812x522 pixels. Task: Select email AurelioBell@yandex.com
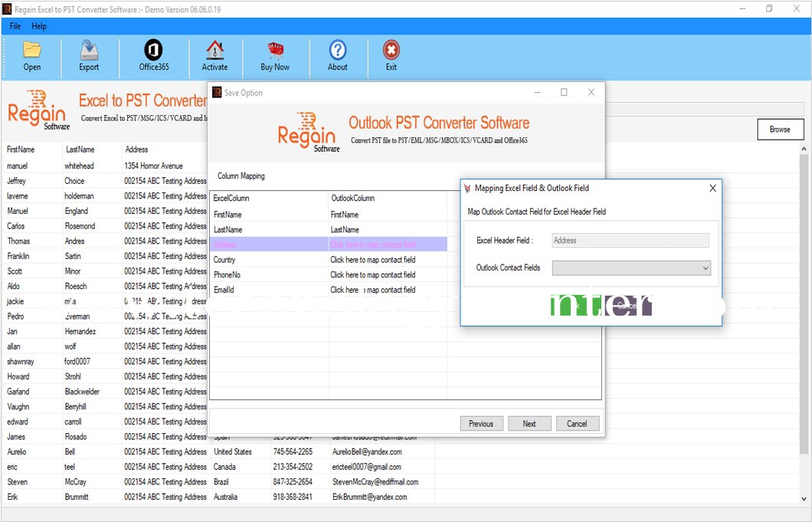367,451
